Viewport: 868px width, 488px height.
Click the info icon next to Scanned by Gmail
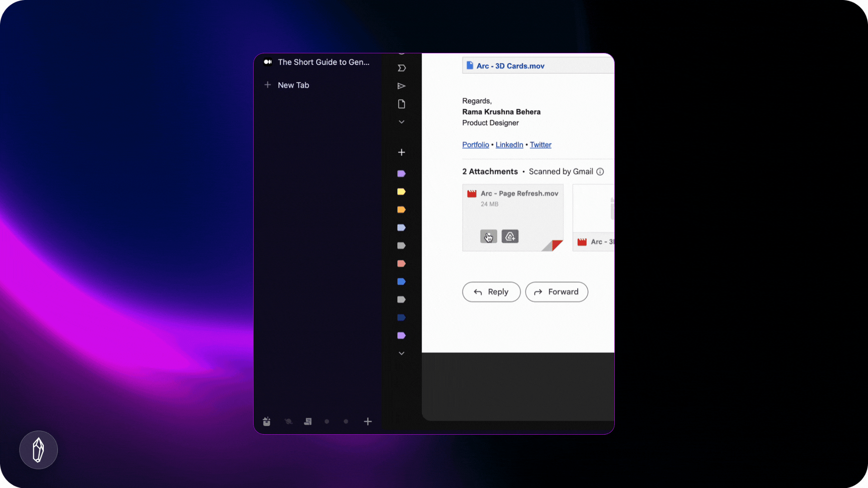[x=600, y=172]
